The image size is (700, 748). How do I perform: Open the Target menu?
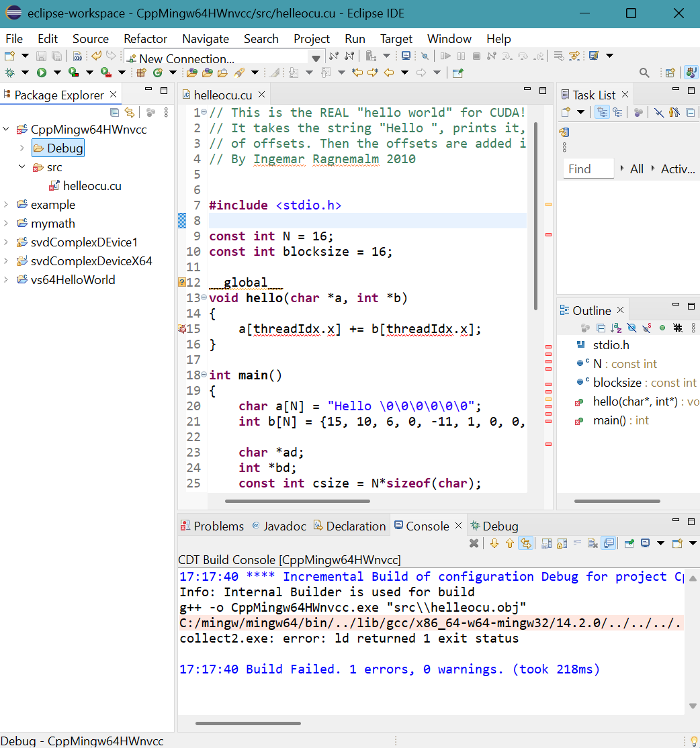pyautogui.click(x=396, y=39)
